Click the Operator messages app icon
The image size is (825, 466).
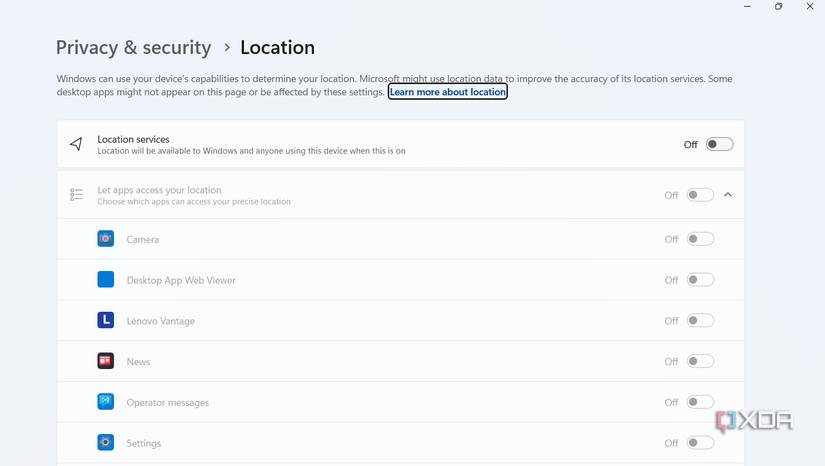[105, 402]
